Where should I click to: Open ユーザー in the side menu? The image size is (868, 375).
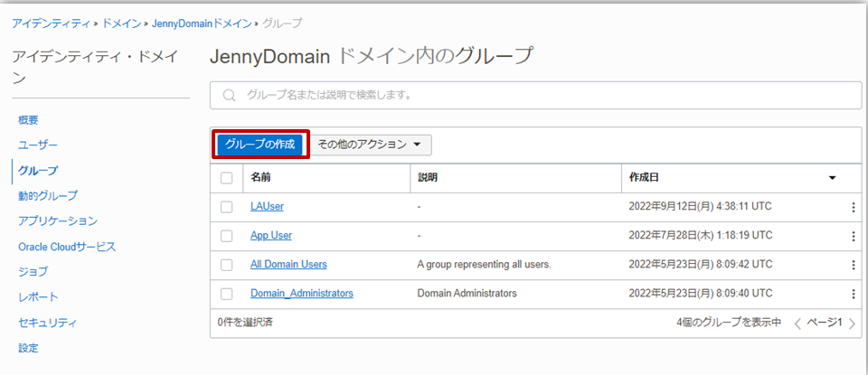coord(38,145)
